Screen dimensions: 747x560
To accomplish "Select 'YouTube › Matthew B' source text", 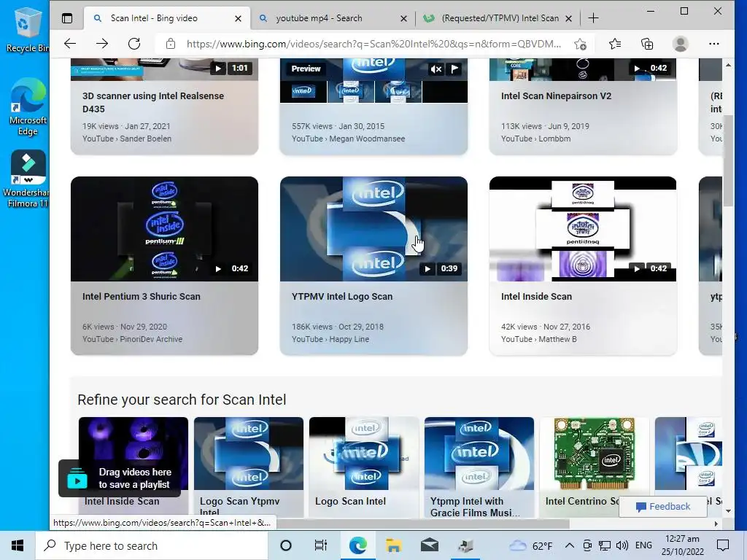I will [539, 339].
